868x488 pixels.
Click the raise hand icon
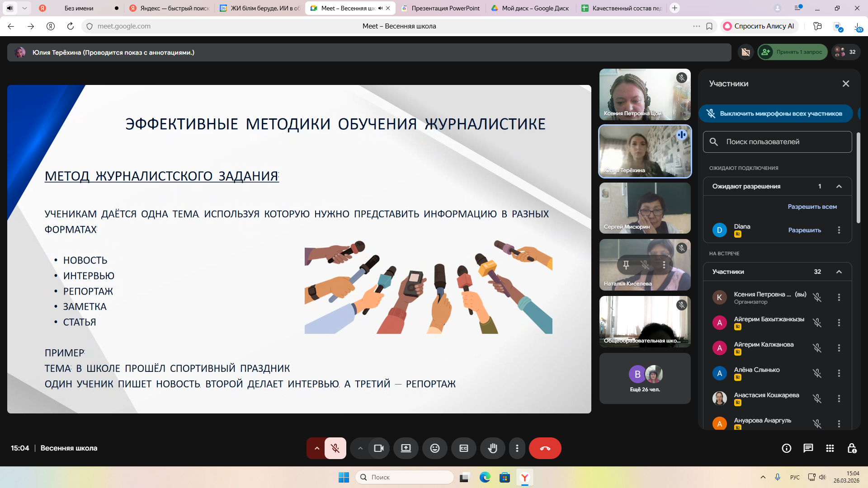(x=492, y=448)
